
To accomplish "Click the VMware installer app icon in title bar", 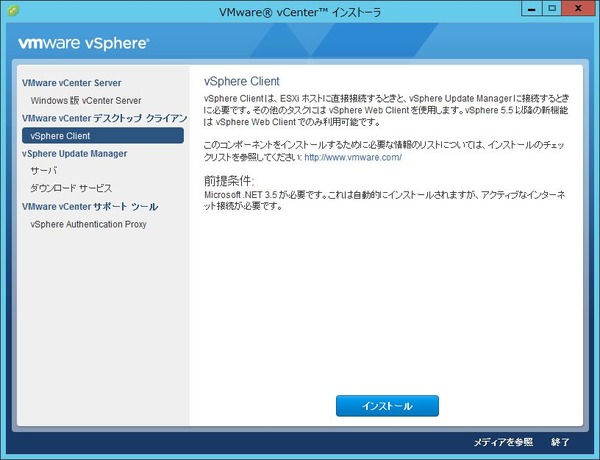I will click(13, 11).
